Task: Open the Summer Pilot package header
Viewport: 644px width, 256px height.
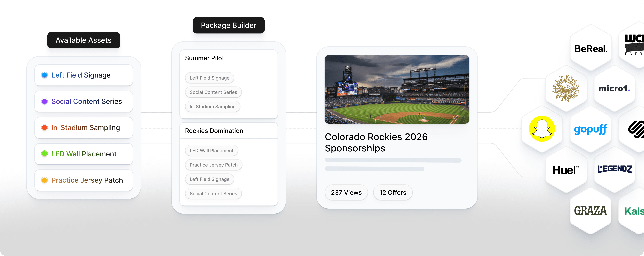Action: tap(229, 58)
